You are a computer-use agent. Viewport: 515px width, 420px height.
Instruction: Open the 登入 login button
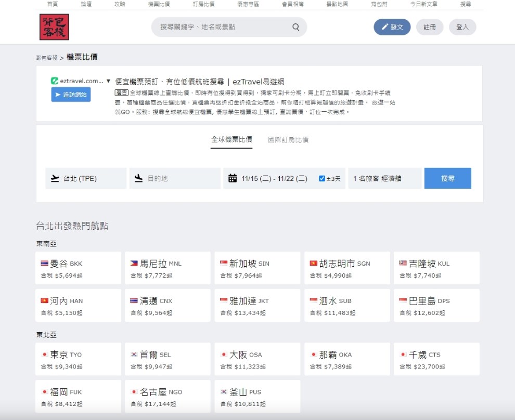point(462,27)
